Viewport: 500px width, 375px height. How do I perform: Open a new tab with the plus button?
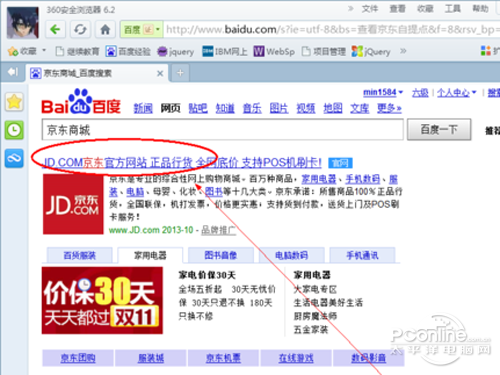180,73
